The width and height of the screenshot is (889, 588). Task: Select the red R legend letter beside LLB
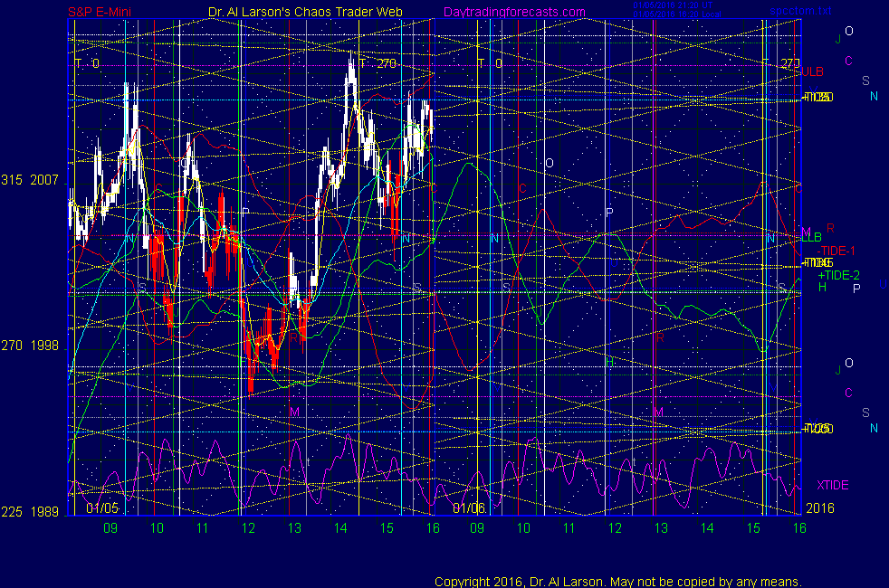[x=830, y=228]
